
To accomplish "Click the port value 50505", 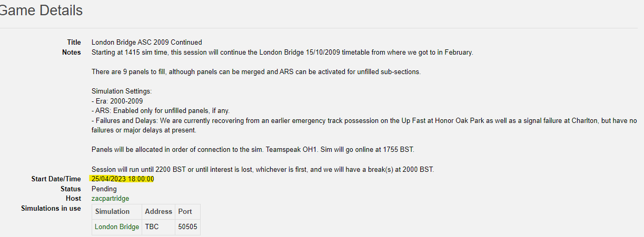I will (188, 226).
